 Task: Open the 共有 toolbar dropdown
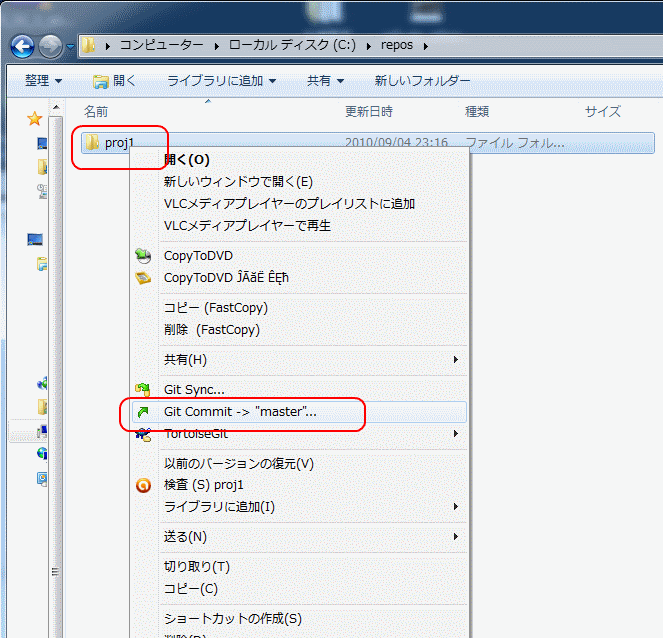(325, 80)
